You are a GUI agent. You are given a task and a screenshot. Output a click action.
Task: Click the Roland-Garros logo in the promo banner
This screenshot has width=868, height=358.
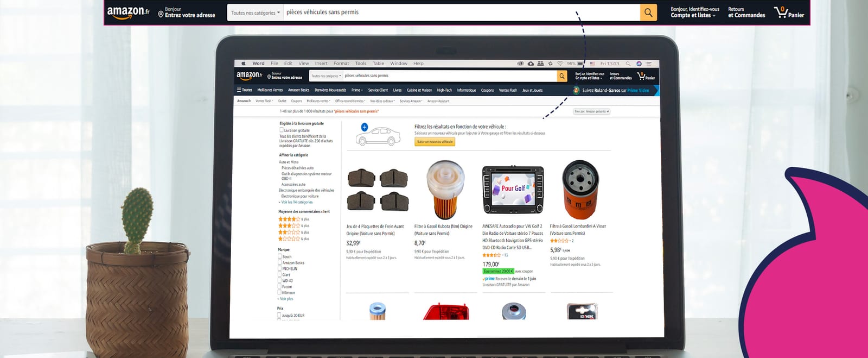click(x=576, y=90)
